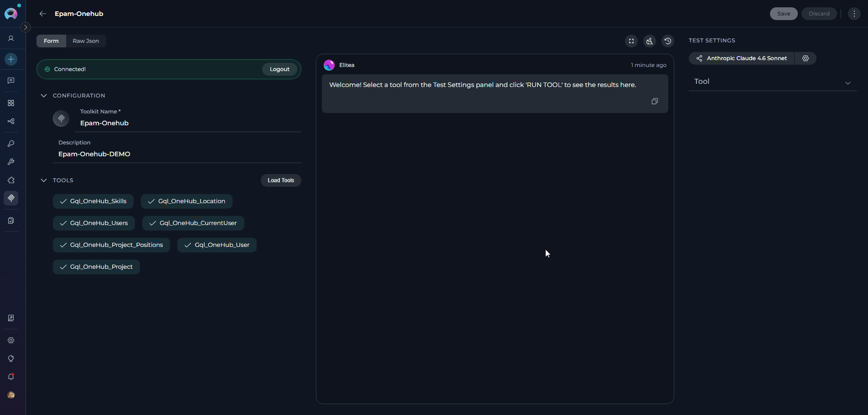Click the Elitea avatar in chat message

pyautogui.click(x=329, y=65)
